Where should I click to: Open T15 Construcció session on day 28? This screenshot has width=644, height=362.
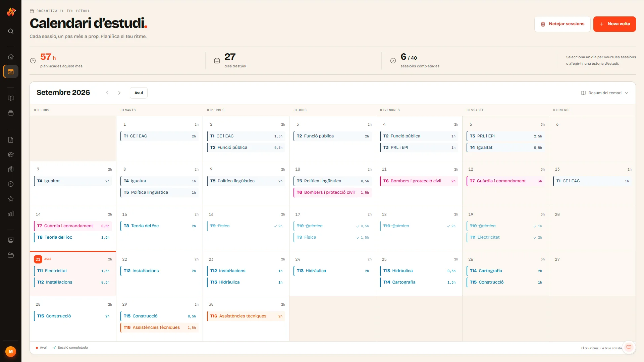pos(73,316)
